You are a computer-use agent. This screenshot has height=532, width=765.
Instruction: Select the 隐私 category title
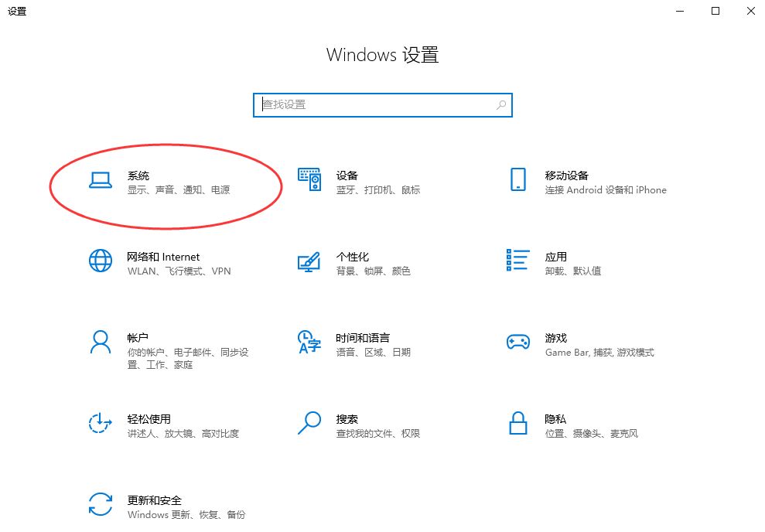555,419
